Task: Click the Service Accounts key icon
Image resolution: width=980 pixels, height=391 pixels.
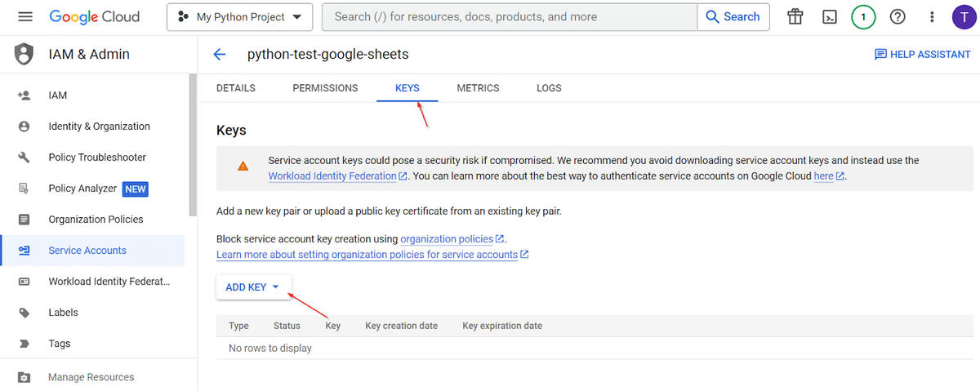Action: [x=24, y=251]
